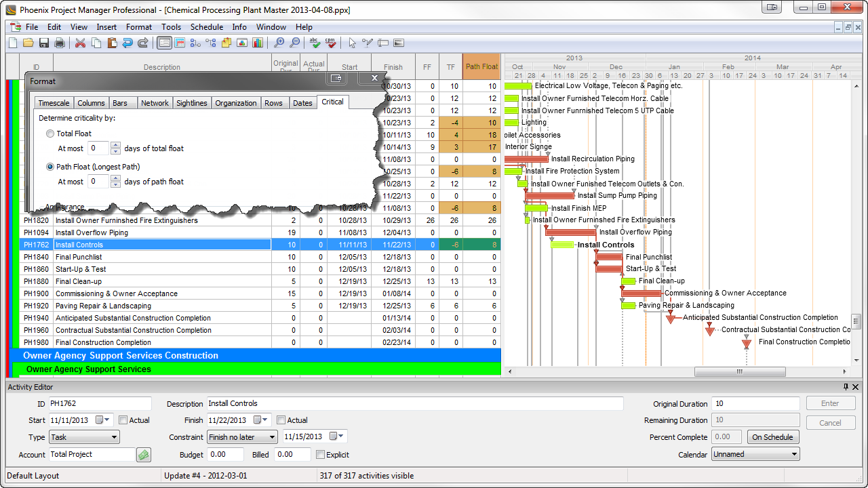Select the Path Float (Longest Path) radio button

point(50,167)
